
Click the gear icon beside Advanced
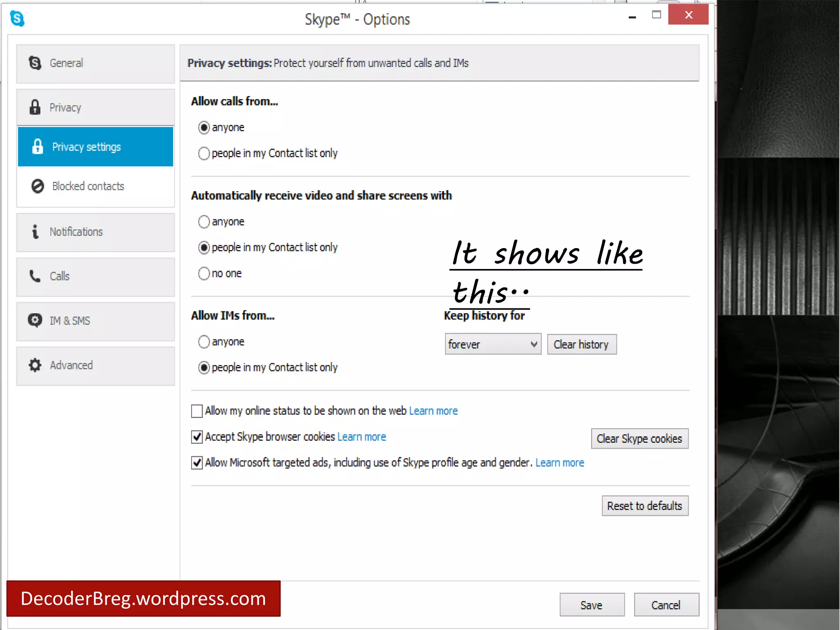coord(35,365)
